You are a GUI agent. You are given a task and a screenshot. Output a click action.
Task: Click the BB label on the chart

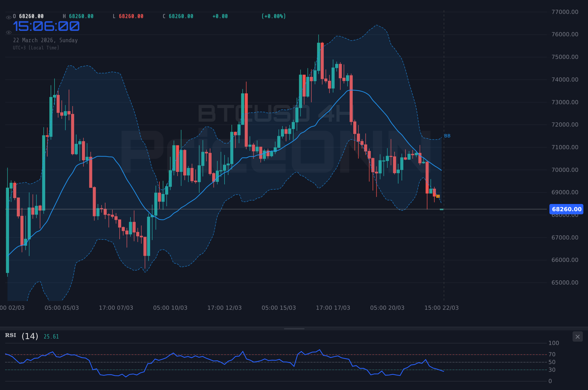coord(448,136)
